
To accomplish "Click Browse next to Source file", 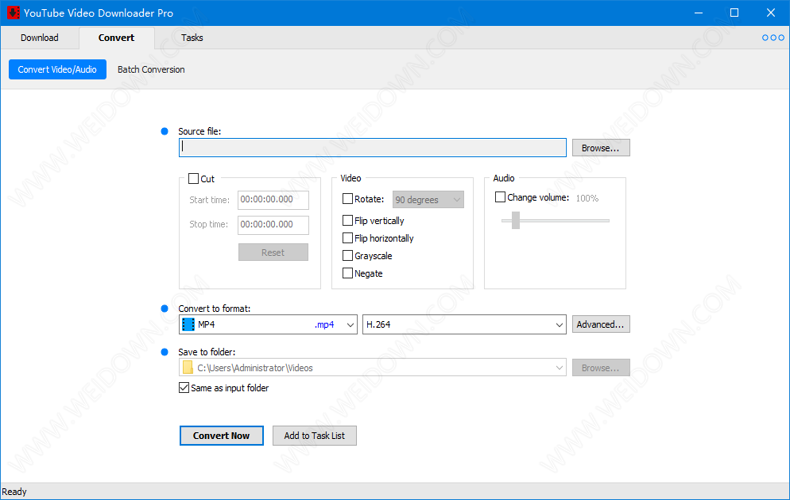I will (601, 148).
